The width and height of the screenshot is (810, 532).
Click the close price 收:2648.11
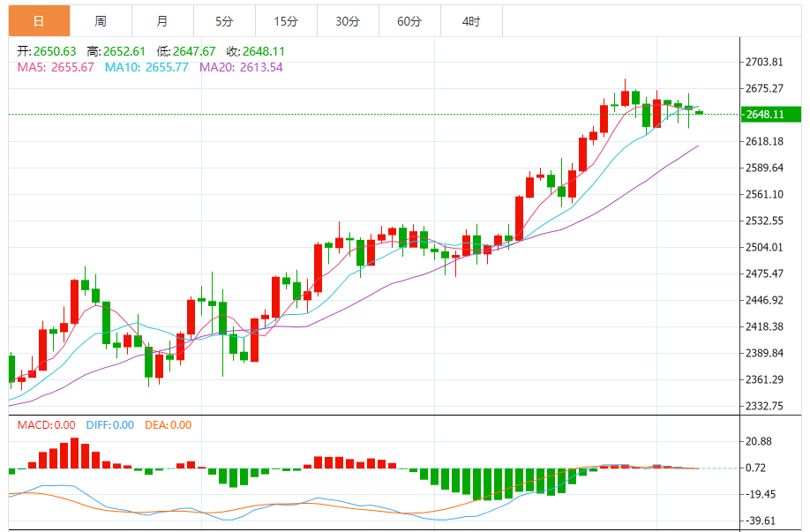tap(256, 51)
